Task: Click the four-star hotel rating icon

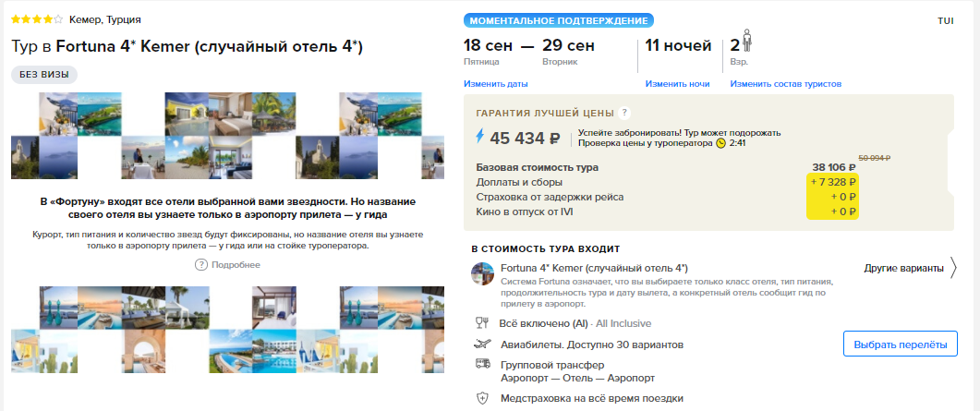Action: point(37,19)
